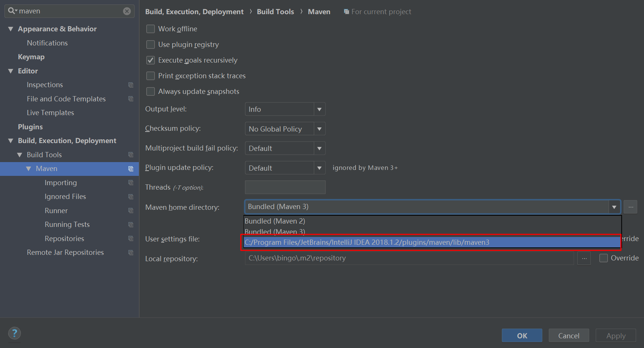Collapse Build, Execution, Deployment section
644x348 pixels.
10,141
